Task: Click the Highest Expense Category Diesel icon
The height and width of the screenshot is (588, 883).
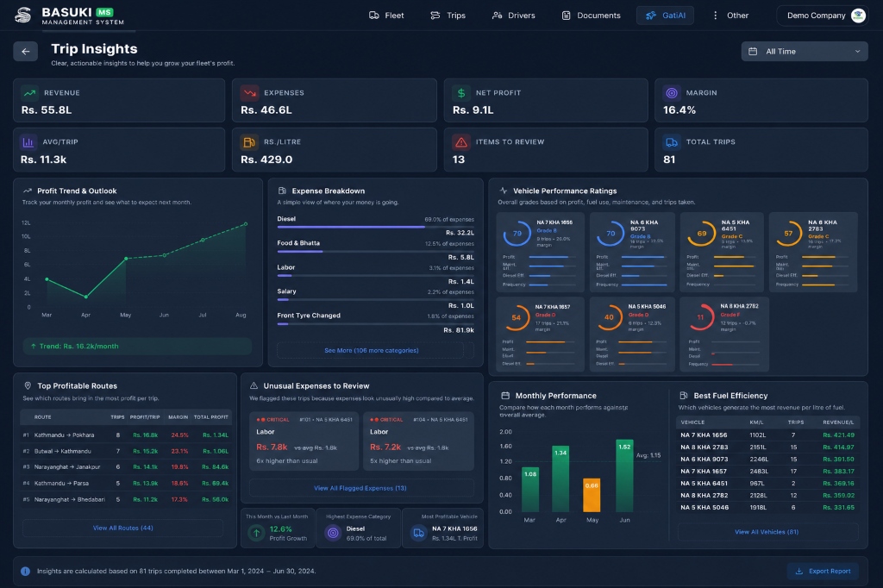Action: (x=334, y=532)
